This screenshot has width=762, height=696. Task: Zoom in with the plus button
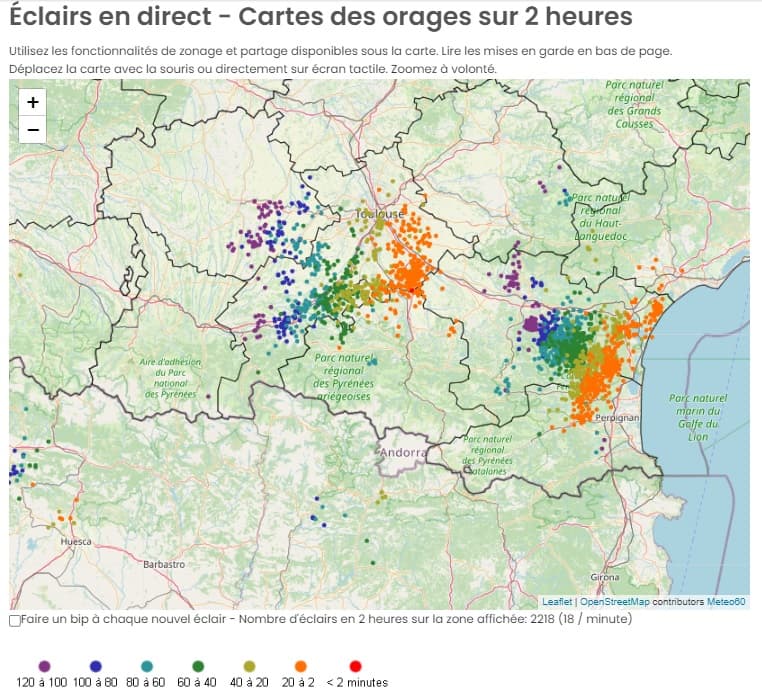[x=33, y=102]
